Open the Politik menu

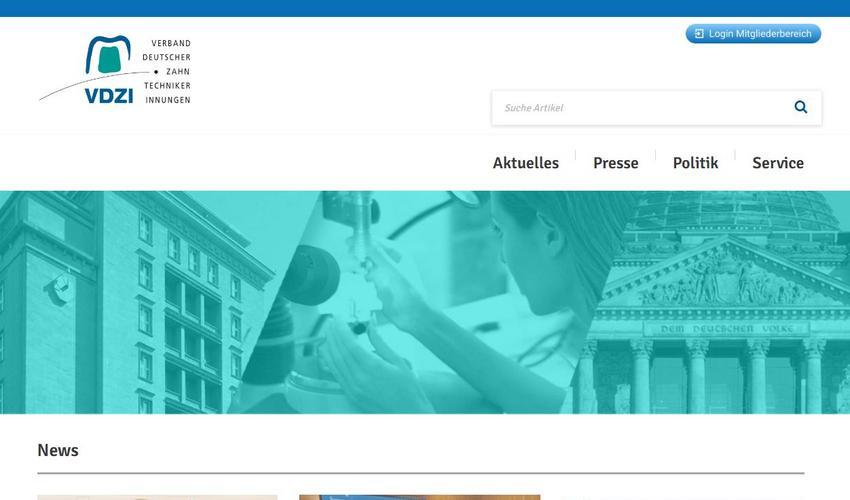(x=696, y=163)
